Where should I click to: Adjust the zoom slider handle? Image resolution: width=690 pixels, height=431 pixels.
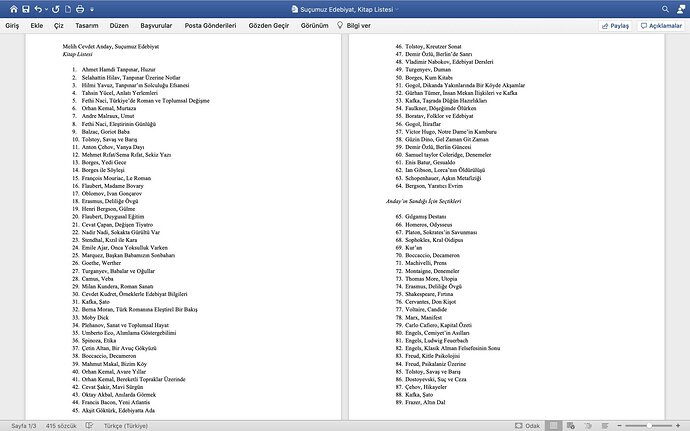649,426
